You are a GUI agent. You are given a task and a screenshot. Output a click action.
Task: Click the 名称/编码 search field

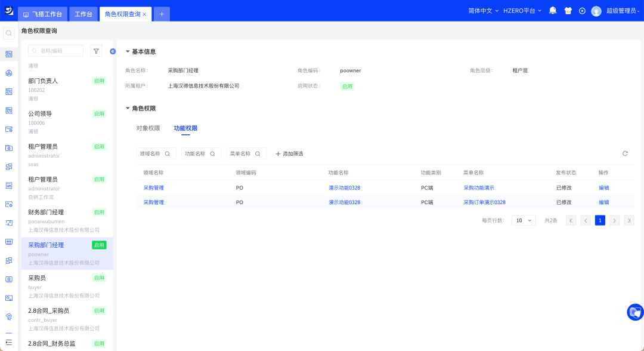[x=56, y=51]
